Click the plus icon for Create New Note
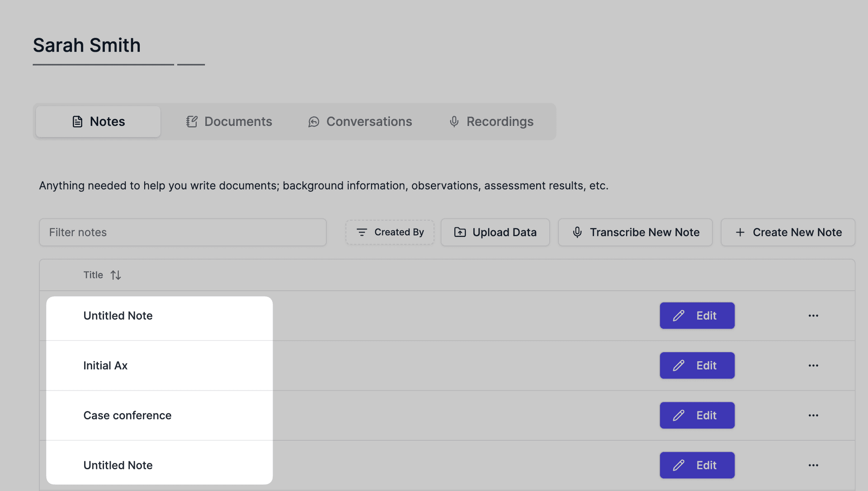 point(740,232)
